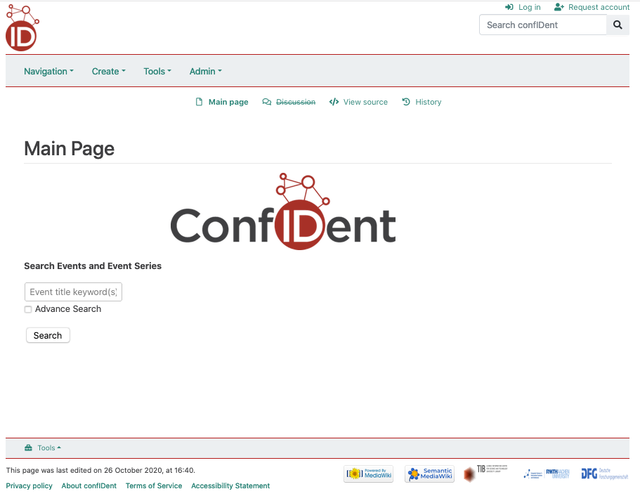
Task: Open the Accessibility Statement link
Action: click(231, 486)
